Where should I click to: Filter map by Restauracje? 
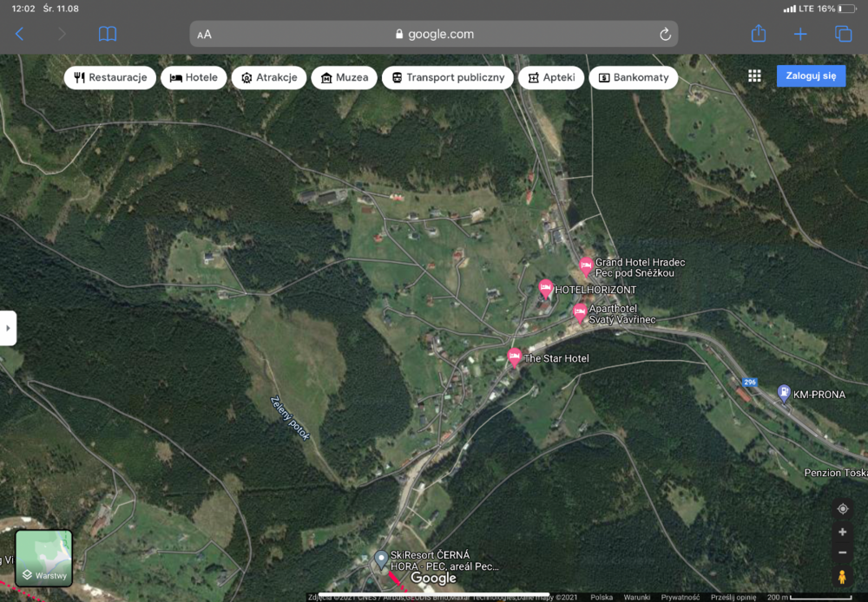[x=110, y=77]
